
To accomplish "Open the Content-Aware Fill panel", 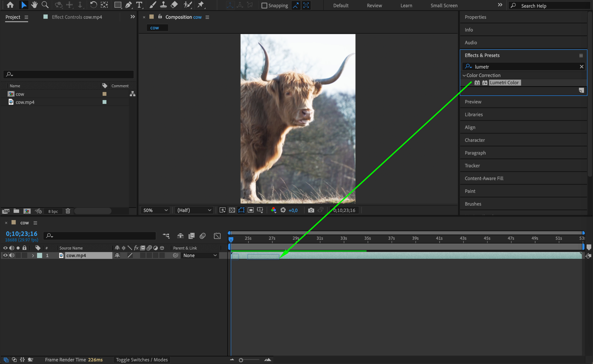I will point(484,178).
